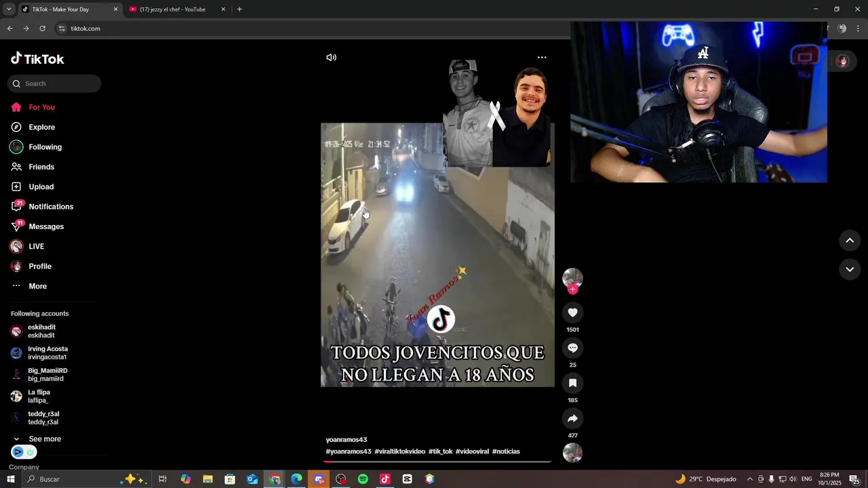Go back in the browser

9,28
